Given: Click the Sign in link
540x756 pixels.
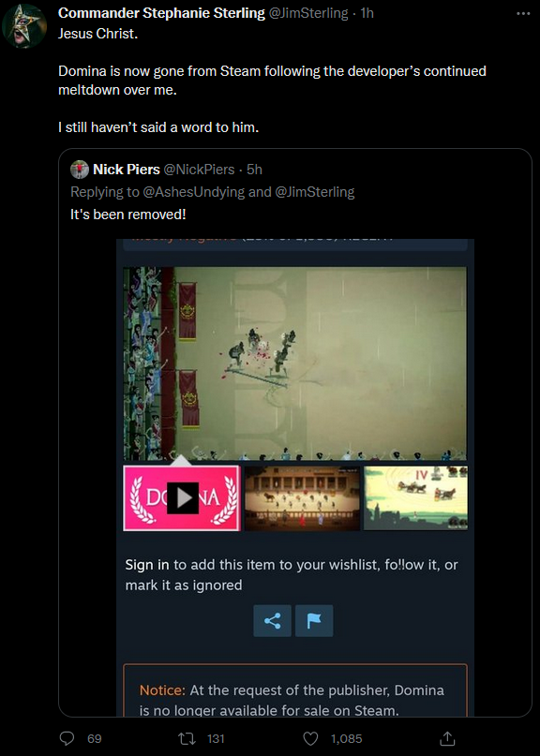Looking at the screenshot, I should 147,565.
